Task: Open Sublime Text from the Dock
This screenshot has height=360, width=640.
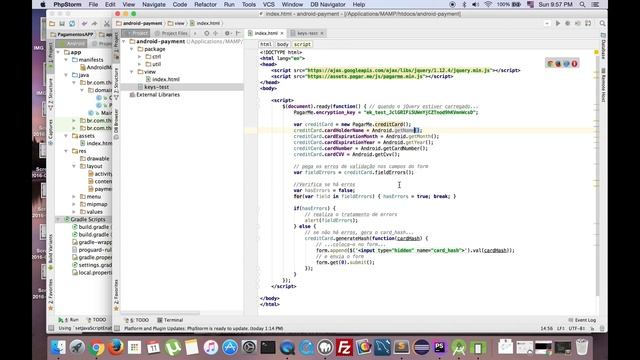Action: (x=402, y=347)
